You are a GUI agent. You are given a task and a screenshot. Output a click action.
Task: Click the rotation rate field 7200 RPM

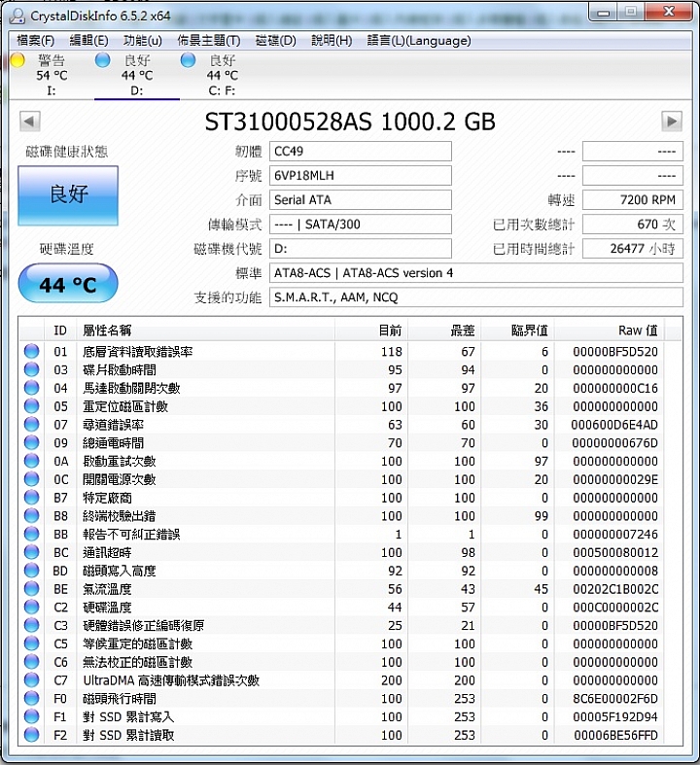[x=633, y=200]
